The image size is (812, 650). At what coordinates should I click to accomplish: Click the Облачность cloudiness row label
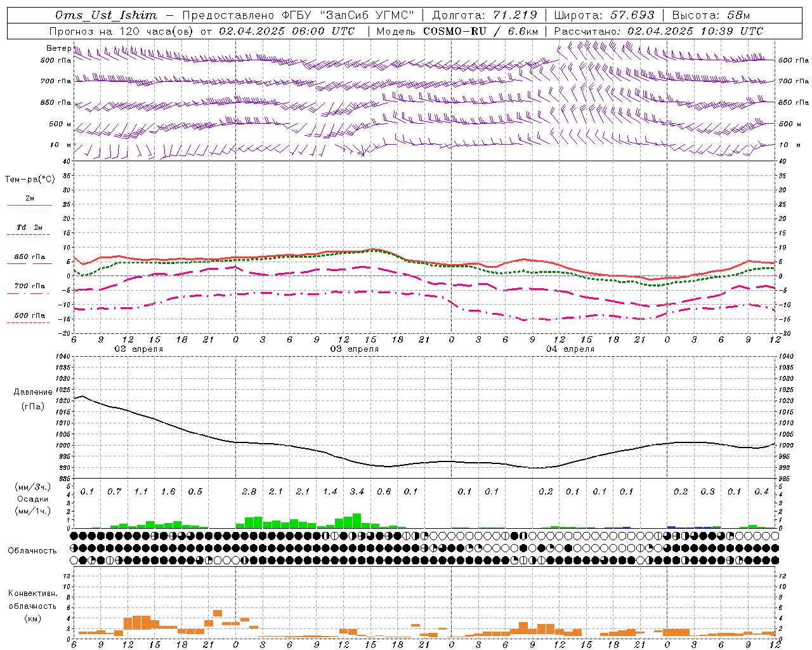coord(32,551)
